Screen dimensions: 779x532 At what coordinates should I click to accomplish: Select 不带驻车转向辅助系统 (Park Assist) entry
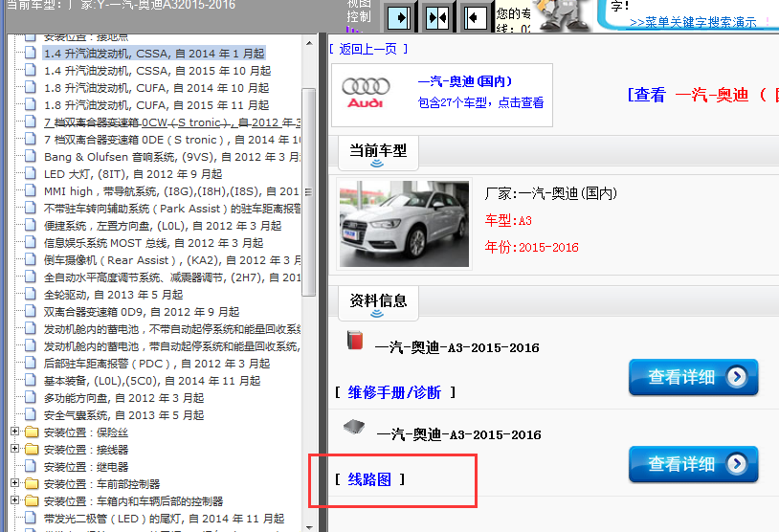172,209
